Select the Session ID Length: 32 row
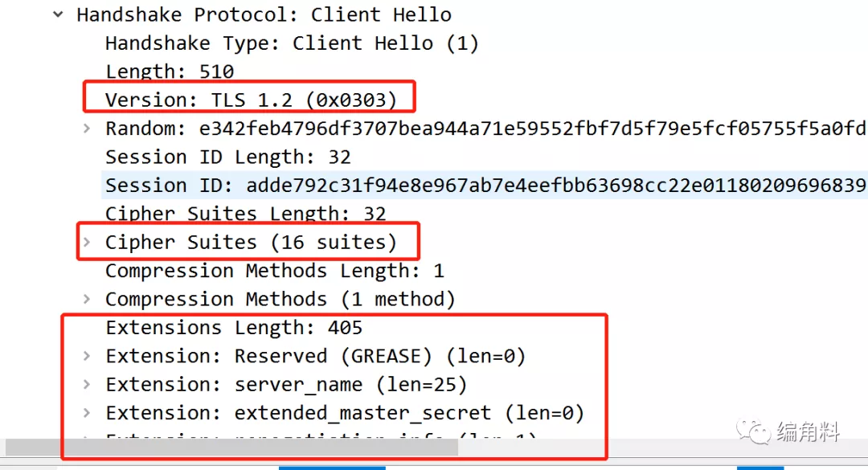This screenshot has height=470, width=868. coord(228,157)
